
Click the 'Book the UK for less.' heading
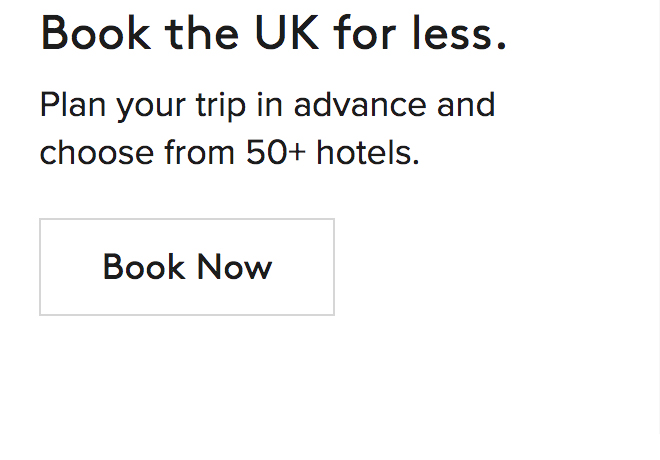(x=273, y=33)
